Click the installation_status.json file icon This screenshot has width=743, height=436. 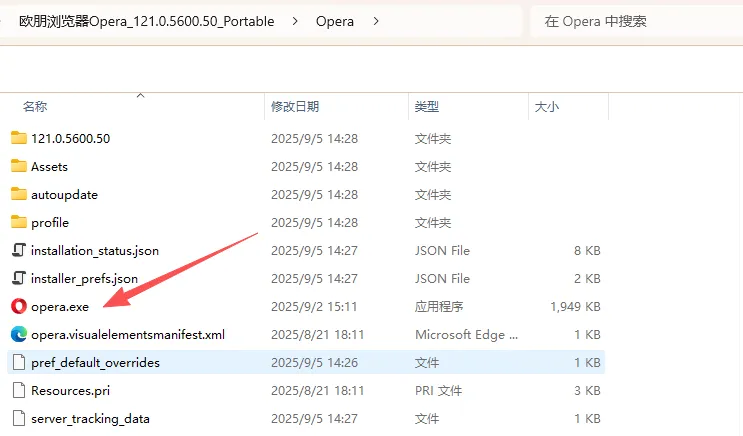pos(18,250)
